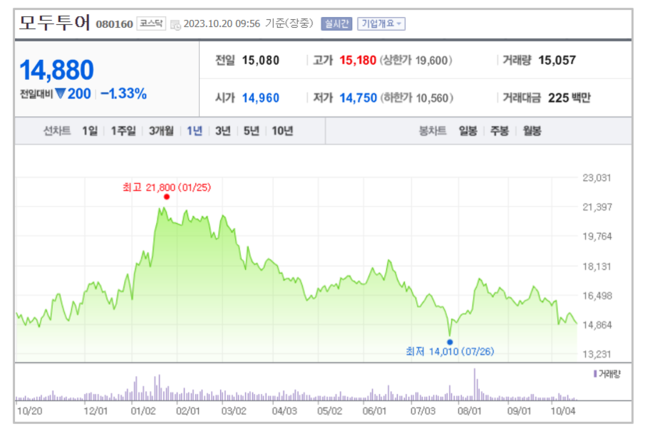The image size is (650, 436).
Task: Click the 거래량 value 15,057
Action: point(557,61)
